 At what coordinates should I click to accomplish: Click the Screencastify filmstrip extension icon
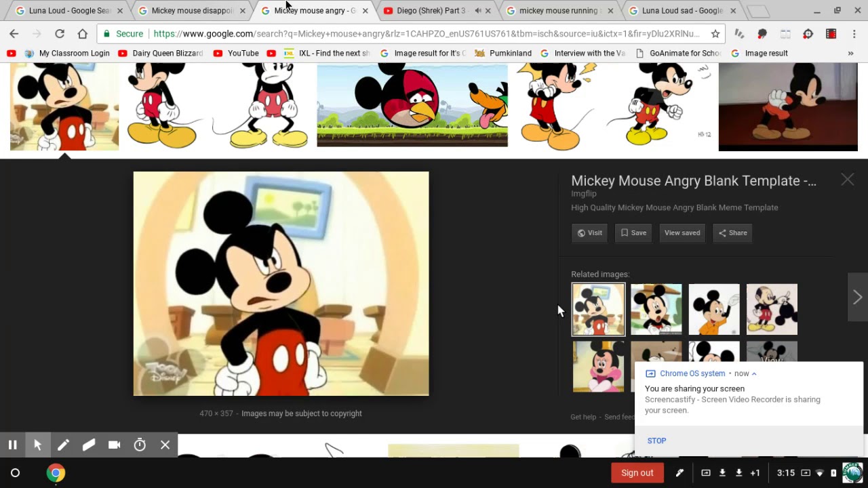coord(831,34)
